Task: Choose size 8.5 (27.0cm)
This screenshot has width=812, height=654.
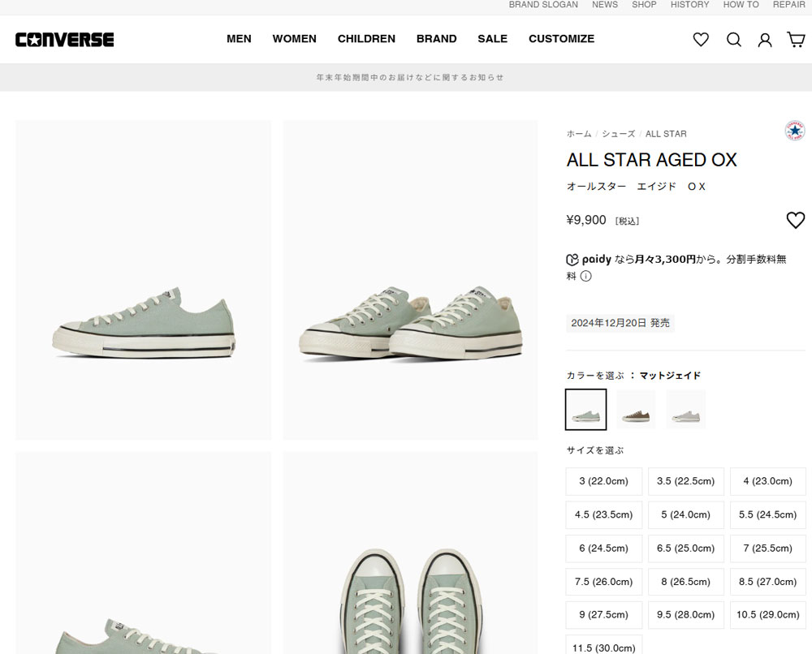Action: point(768,582)
